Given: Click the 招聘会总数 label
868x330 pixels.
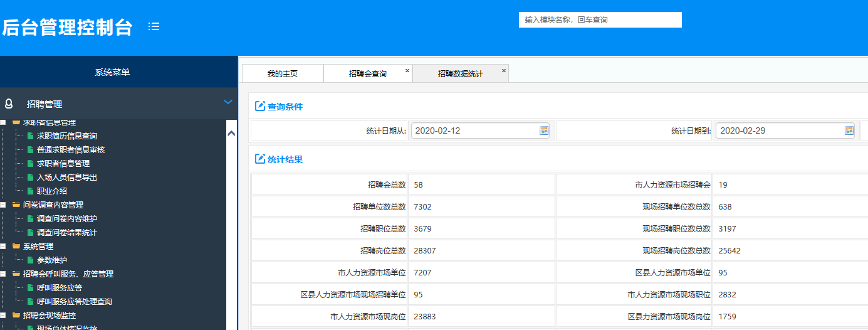Looking at the screenshot, I should 387,185.
